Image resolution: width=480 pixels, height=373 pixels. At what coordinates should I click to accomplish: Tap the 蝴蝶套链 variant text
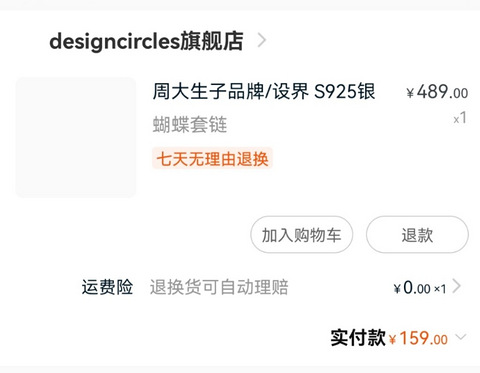(190, 125)
